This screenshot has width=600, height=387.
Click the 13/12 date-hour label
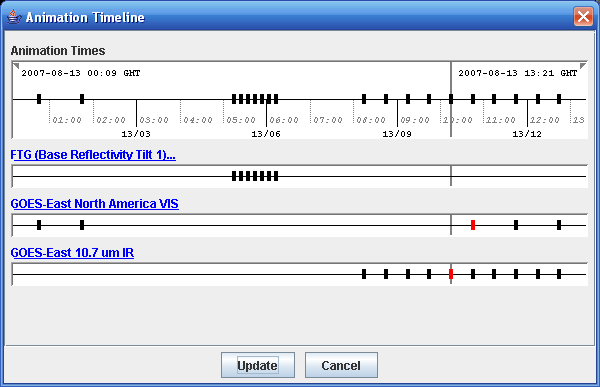click(527, 134)
